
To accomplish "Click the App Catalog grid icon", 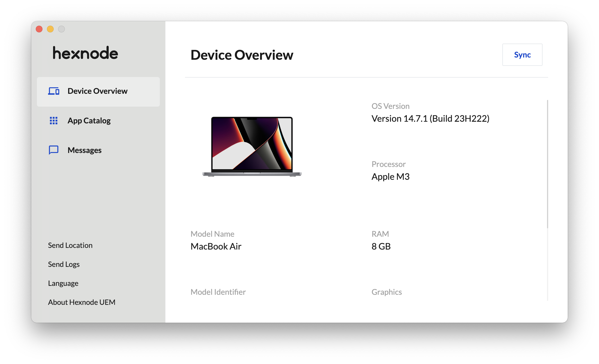I will [x=54, y=121].
